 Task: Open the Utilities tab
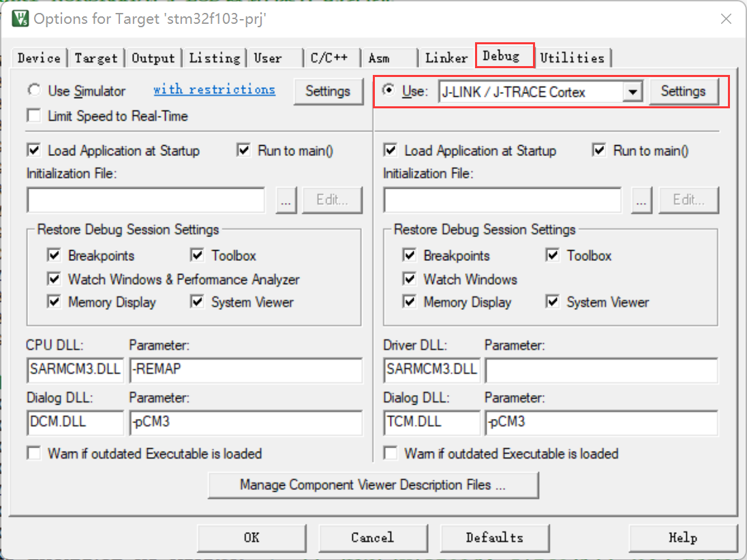[x=572, y=58]
